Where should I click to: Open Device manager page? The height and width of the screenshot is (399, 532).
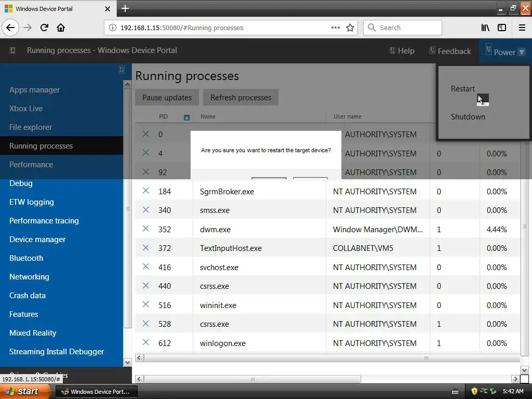[37, 240]
